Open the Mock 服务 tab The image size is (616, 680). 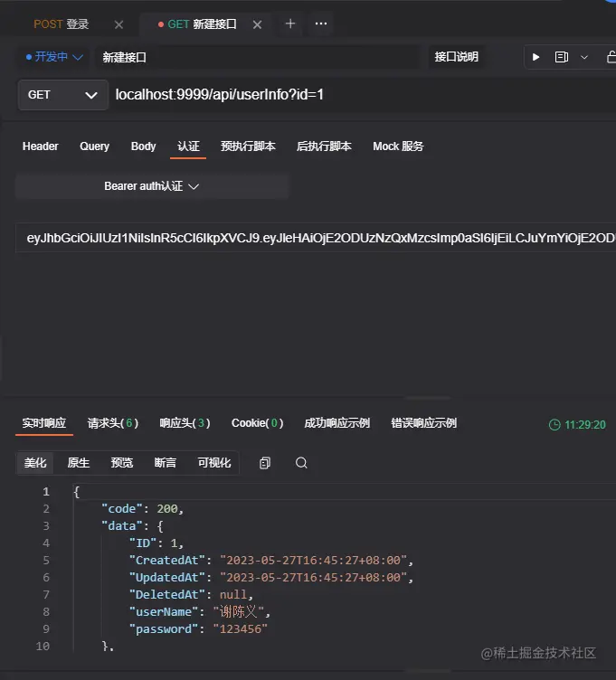398,146
